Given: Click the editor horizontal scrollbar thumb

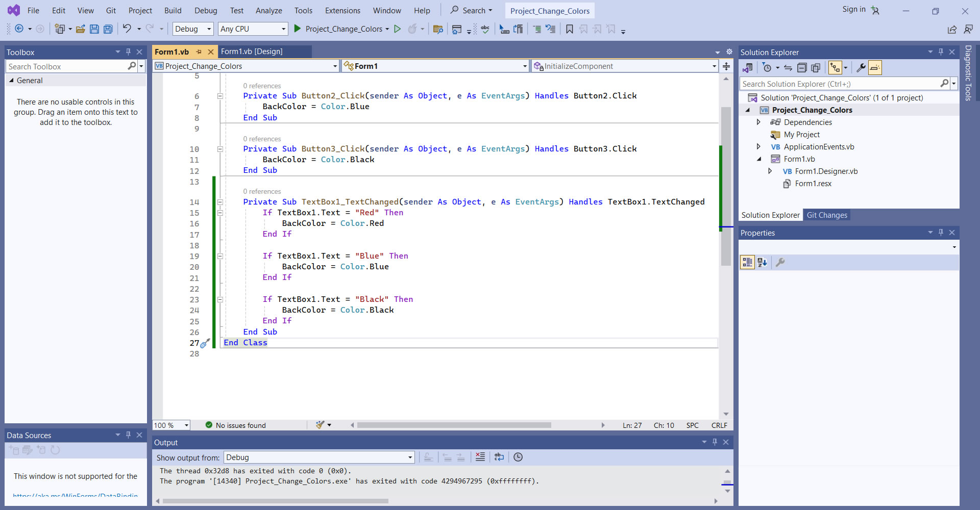Looking at the screenshot, I should point(454,425).
